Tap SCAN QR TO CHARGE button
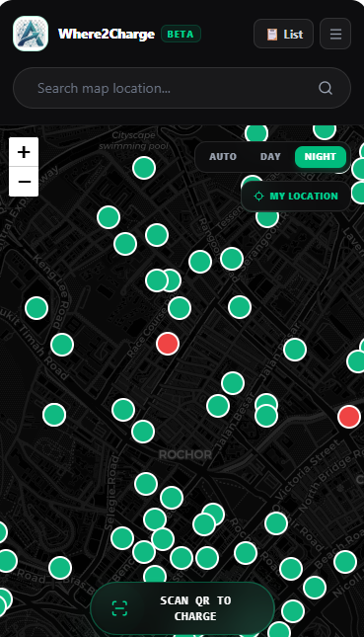Image resolution: width=364 pixels, height=637 pixels. (182, 608)
